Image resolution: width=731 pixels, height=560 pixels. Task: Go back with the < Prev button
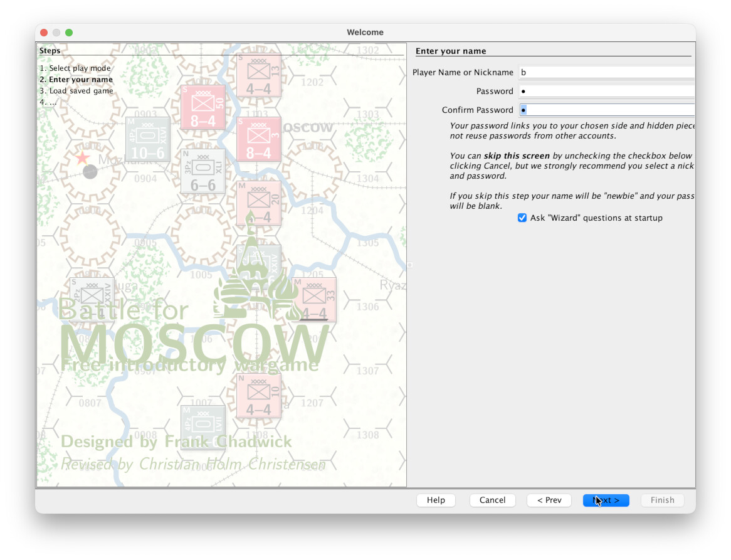pyautogui.click(x=549, y=500)
